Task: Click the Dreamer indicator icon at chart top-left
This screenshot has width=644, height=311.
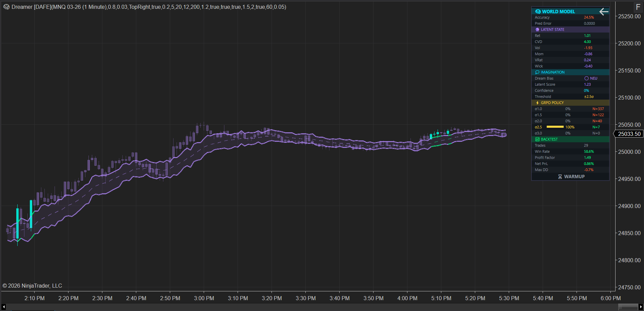Action: coord(6,7)
